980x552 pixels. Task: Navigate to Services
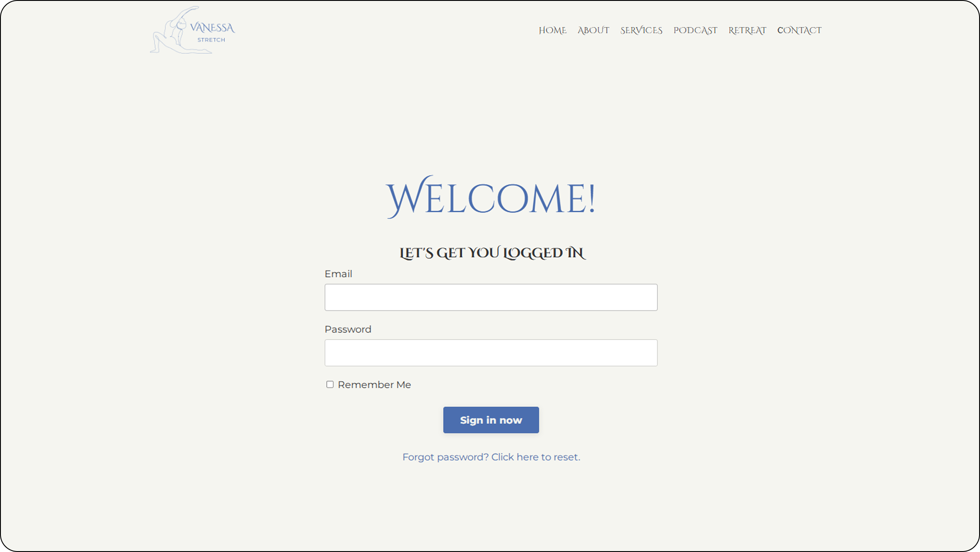(x=641, y=30)
